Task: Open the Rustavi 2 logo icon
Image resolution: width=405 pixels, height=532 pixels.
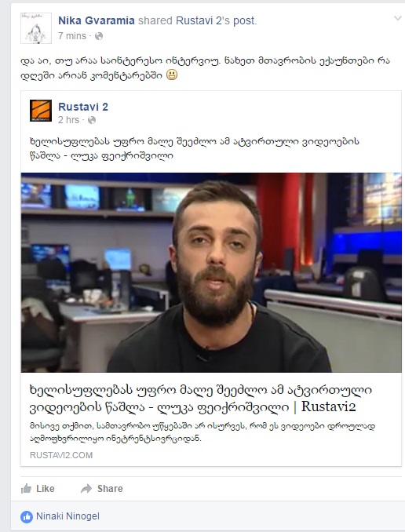Action: (41, 111)
